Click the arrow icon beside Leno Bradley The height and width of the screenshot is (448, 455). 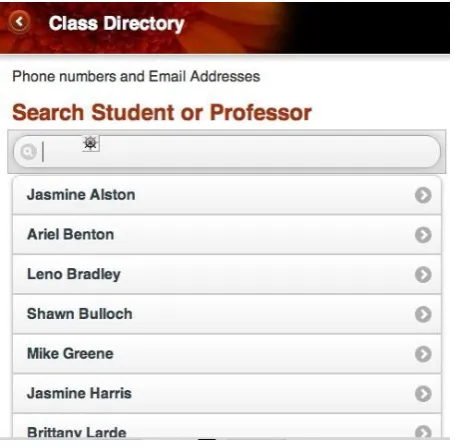coord(423,274)
